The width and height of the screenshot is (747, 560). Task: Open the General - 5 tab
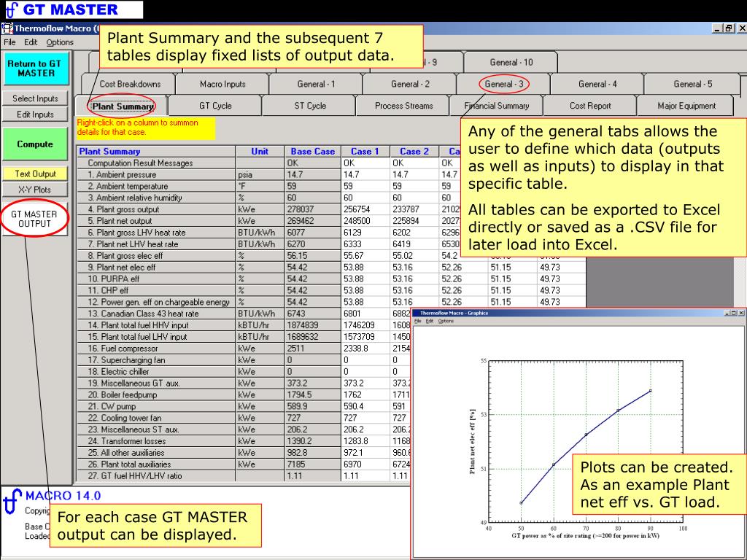pyautogui.click(x=693, y=84)
